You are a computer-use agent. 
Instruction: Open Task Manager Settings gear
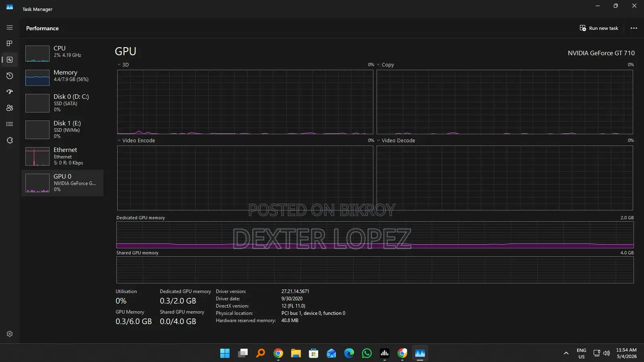tap(10, 334)
